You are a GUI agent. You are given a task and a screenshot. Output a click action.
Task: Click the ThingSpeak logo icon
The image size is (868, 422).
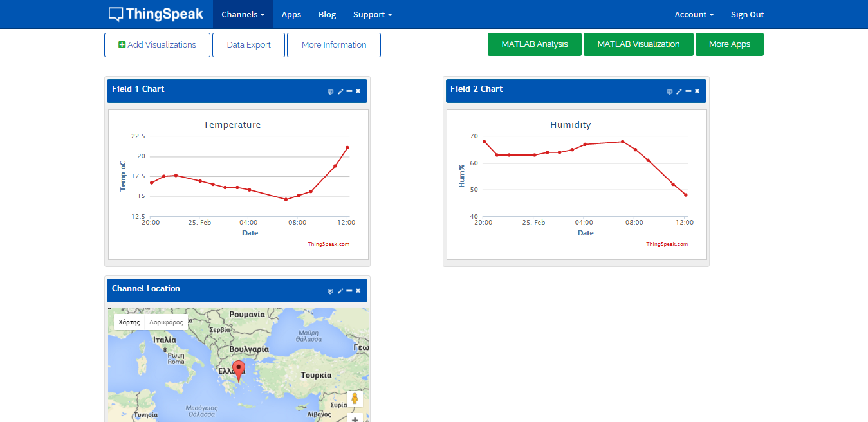pos(116,14)
